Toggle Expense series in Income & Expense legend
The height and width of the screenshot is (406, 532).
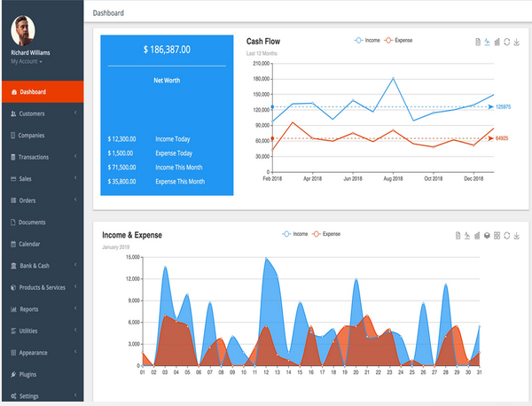[326, 234]
